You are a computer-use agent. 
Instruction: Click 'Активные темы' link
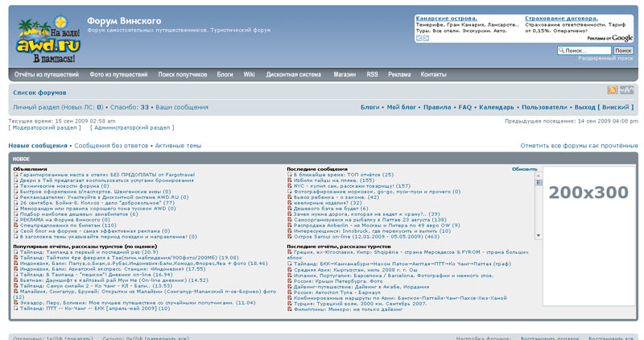point(178,146)
